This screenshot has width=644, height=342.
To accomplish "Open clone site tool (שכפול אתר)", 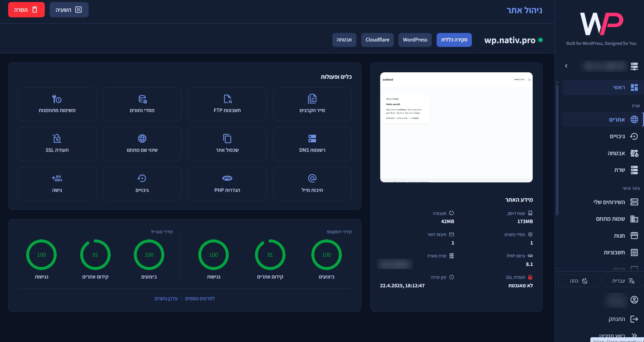I will click(x=227, y=144).
